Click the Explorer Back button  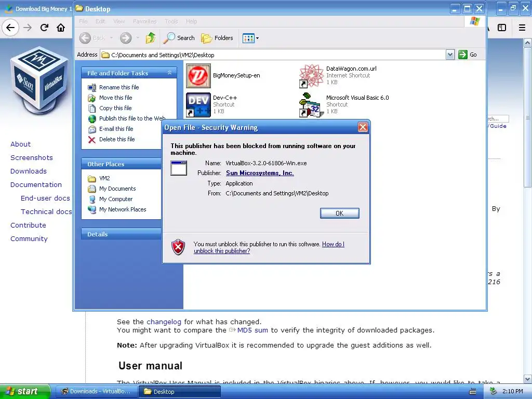pos(92,38)
